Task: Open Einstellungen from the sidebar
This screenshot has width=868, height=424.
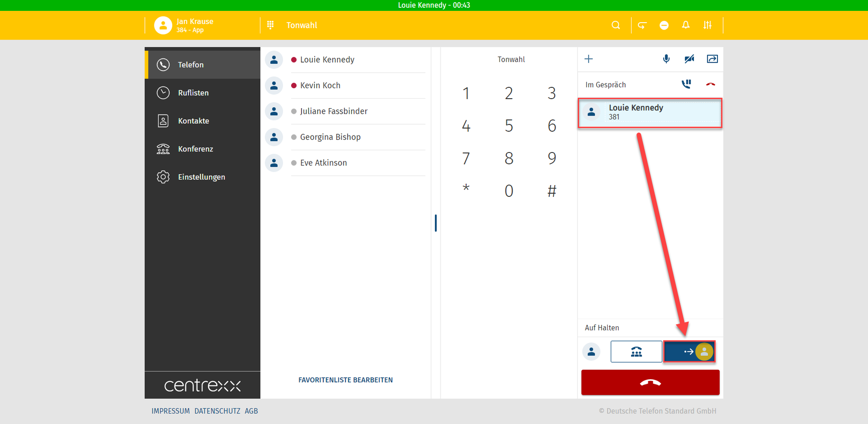Action: (x=201, y=177)
